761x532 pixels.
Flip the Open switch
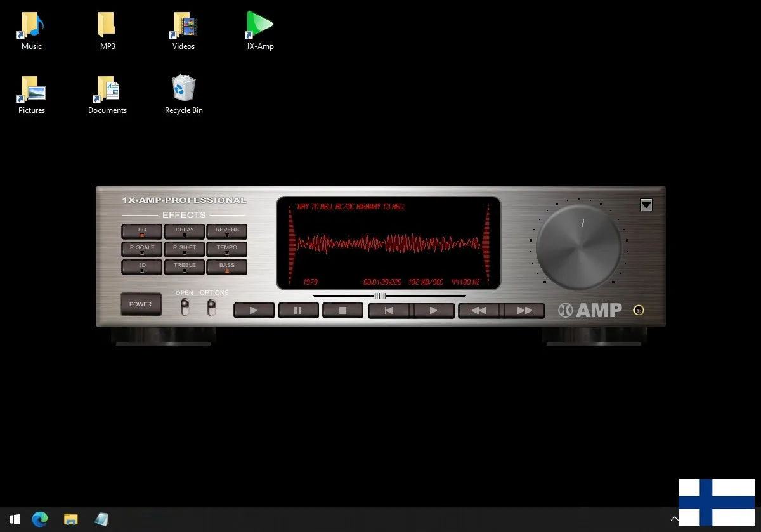pyautogui.click(x=185, y=308)
